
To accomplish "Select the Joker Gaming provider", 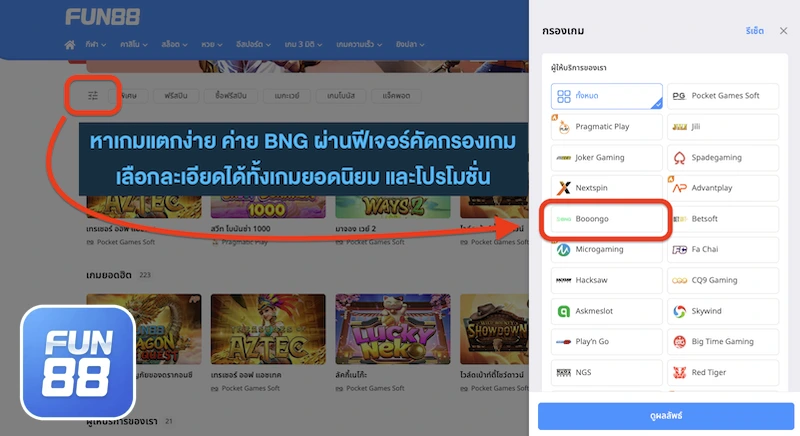I will [607, 158].
